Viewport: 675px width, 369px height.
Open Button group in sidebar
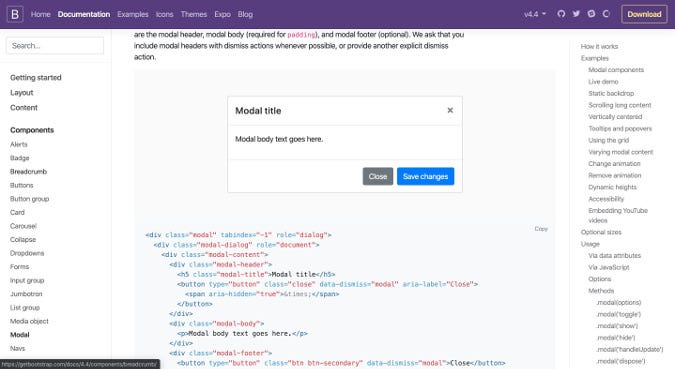(x=29, y=199)
